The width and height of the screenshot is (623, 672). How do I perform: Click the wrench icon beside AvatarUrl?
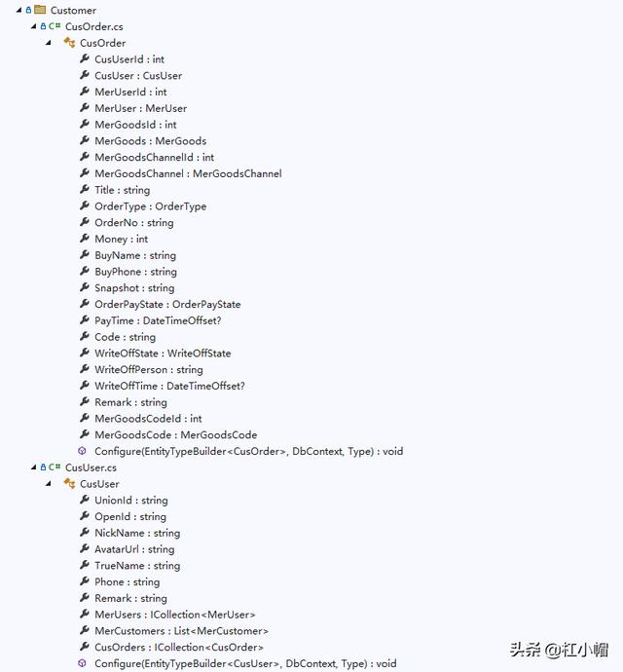[85, 548]
